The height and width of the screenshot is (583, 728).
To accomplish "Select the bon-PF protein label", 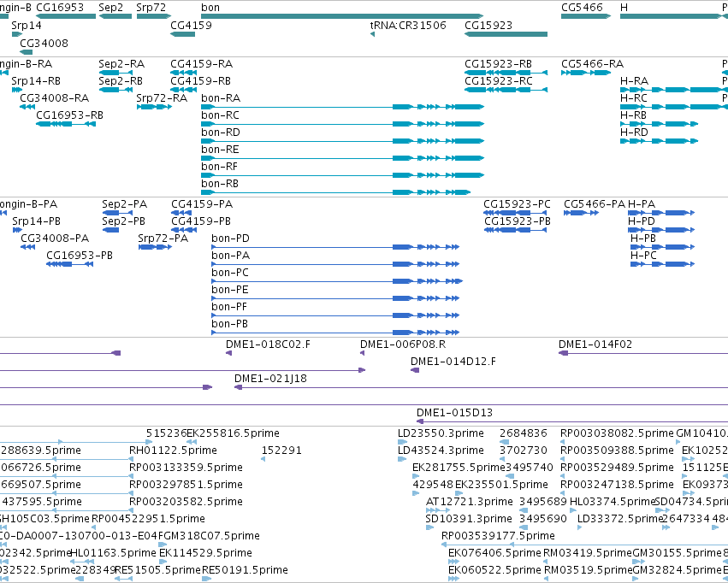I will (x=229, y=307).
